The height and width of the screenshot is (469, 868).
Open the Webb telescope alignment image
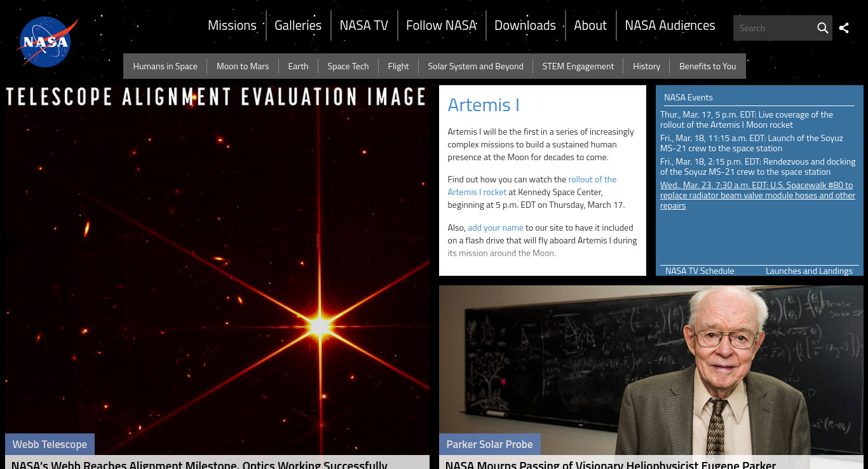[x=217, y=270]
